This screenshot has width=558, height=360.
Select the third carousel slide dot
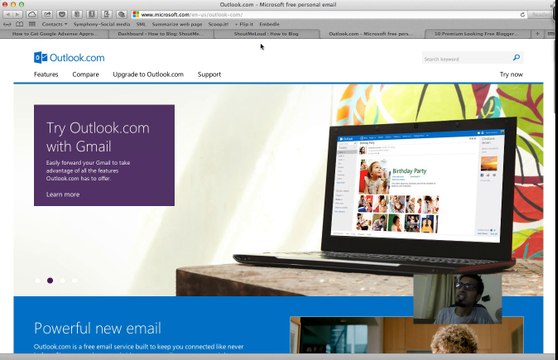tap(63, 280)
